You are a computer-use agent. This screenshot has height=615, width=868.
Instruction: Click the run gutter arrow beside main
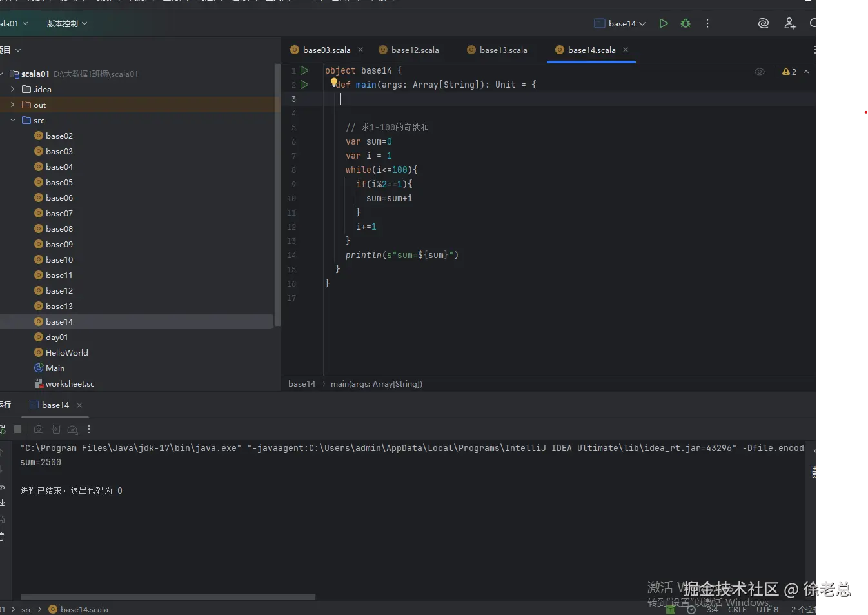pyautogui.click(x=304, y=85)
